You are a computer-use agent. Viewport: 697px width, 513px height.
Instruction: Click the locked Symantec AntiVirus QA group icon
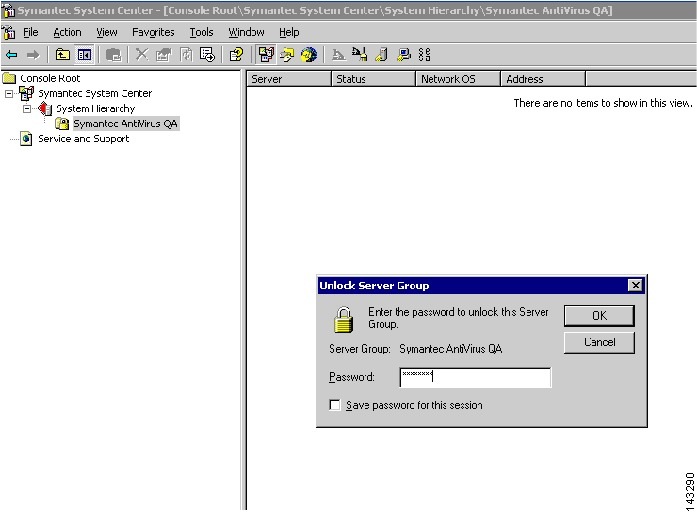pyautogui.click(x=62, y=124)
